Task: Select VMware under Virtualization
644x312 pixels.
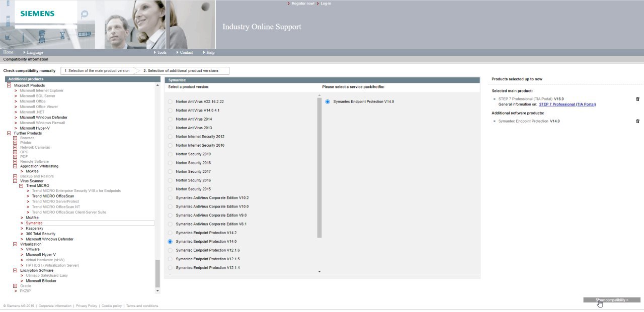Action: (33, 249)
